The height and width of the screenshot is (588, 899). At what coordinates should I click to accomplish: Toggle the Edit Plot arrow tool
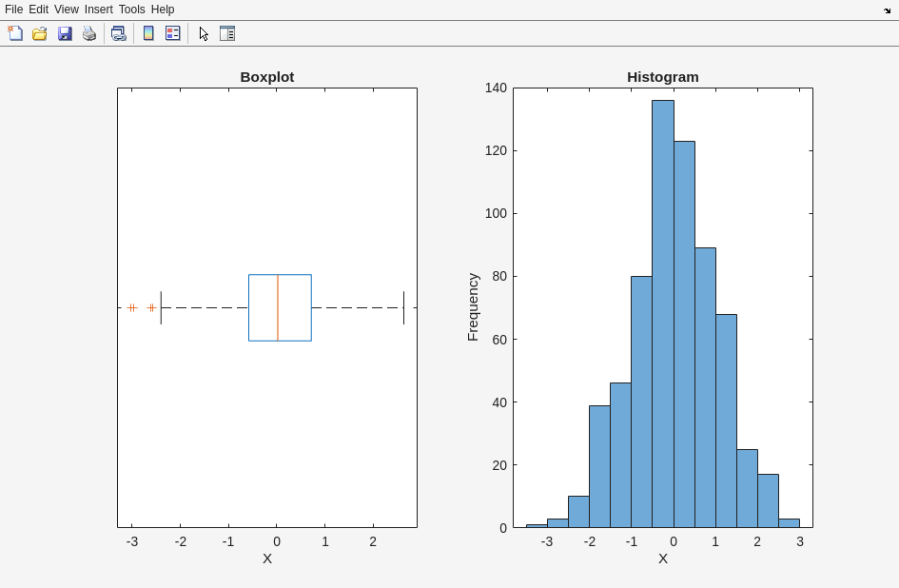click(x=204, y=33)
